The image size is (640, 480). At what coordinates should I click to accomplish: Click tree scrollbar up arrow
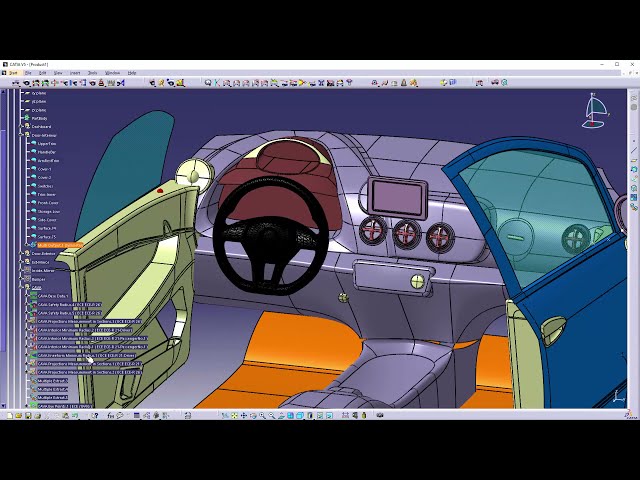3,91
